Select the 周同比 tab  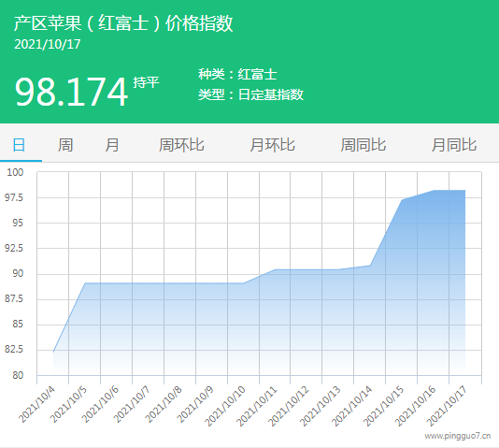364,145
